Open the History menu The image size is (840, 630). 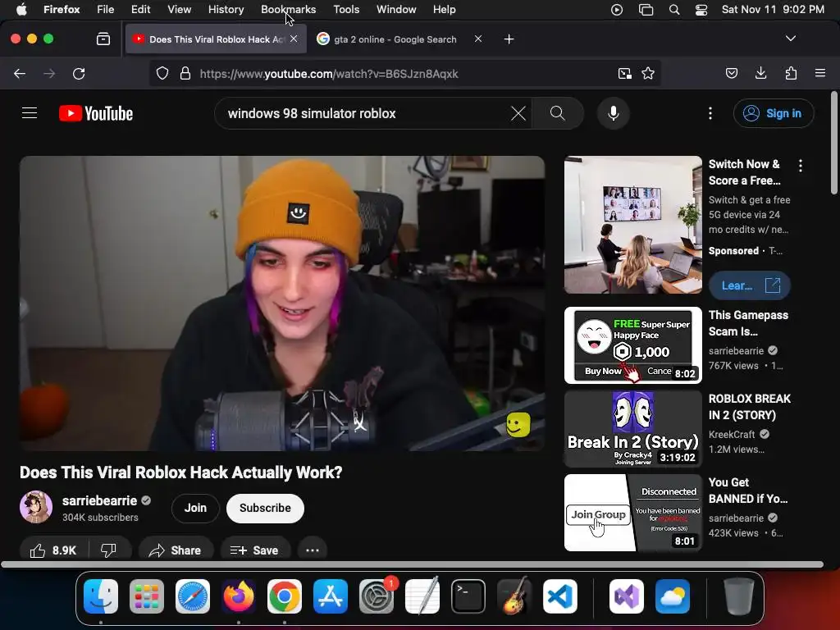pyautogui.click(x=226, y=10)
